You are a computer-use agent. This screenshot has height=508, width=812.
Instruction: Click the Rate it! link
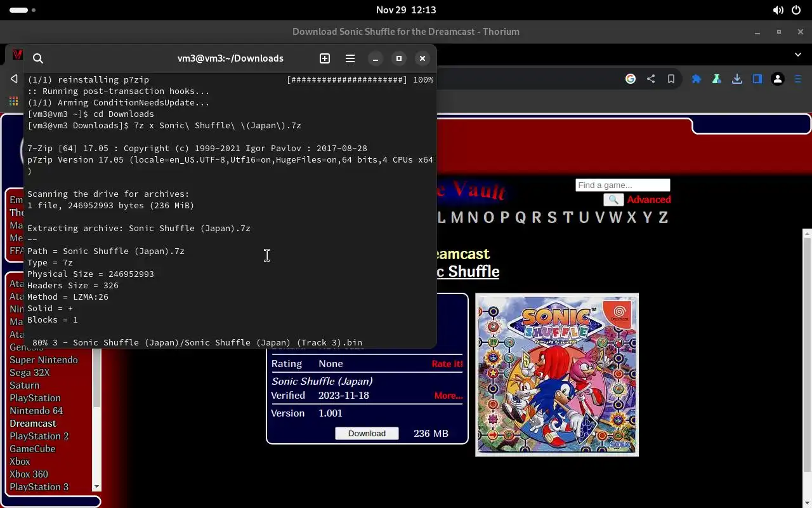447,364
